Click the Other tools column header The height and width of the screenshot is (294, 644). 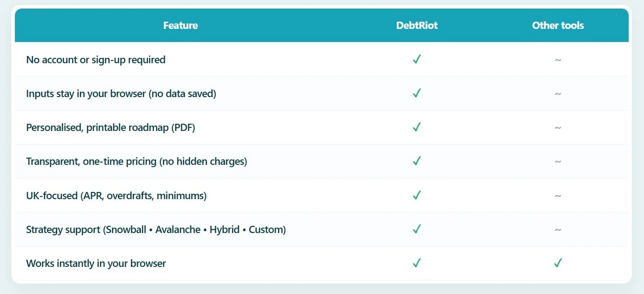558,25
